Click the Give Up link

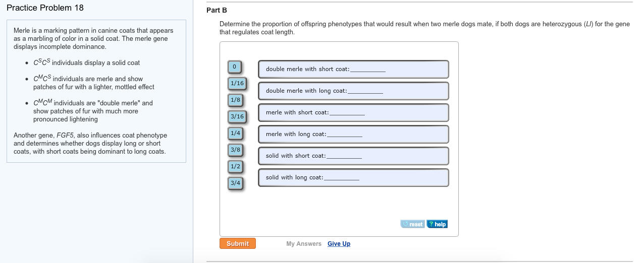[339, 244]
